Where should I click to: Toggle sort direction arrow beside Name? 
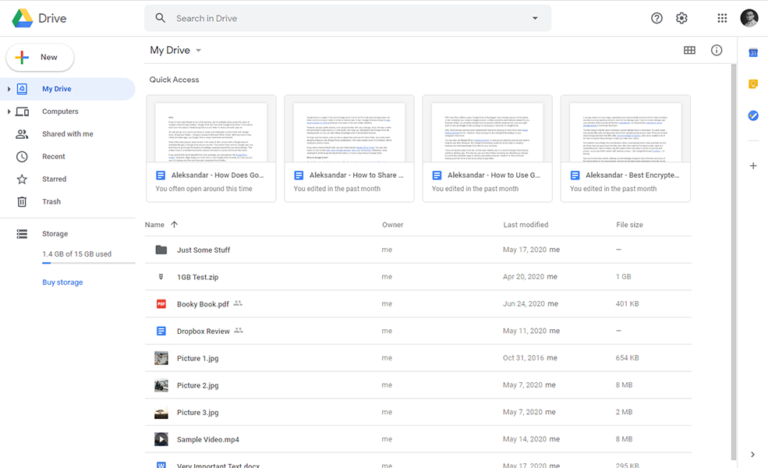pos(174,225)
